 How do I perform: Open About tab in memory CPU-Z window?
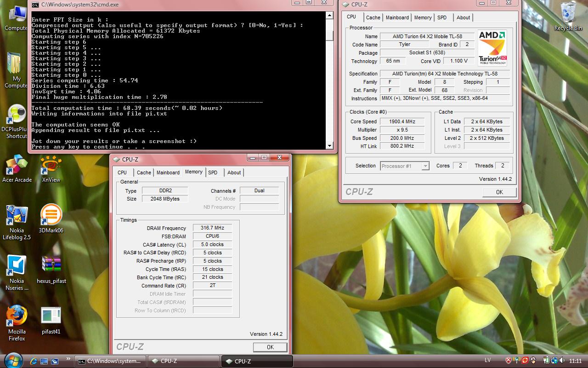click(x=234, y=172)
